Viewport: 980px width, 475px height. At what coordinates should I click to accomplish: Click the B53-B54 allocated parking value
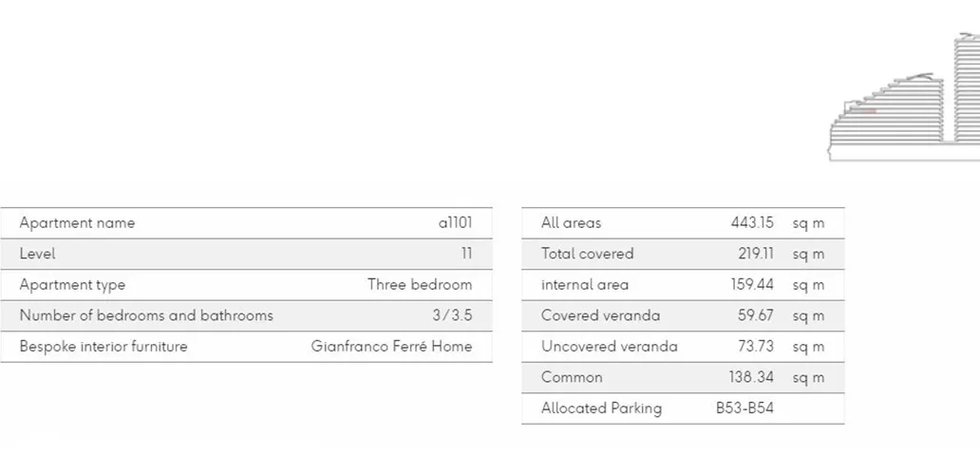744,408
